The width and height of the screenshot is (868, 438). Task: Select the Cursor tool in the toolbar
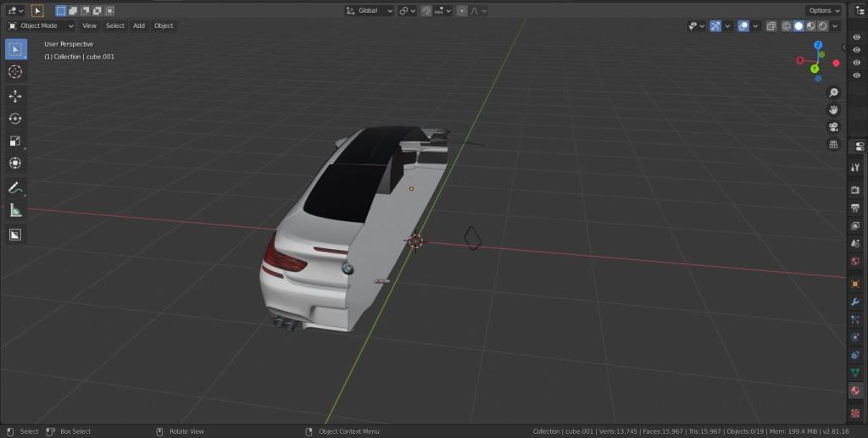(x=15, y=72)
